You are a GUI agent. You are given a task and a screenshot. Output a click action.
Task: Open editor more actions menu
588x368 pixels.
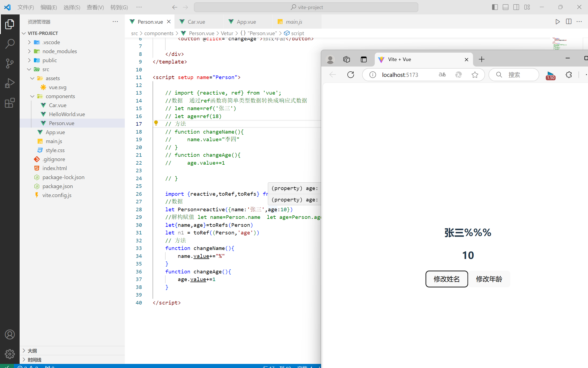[579, 22]
